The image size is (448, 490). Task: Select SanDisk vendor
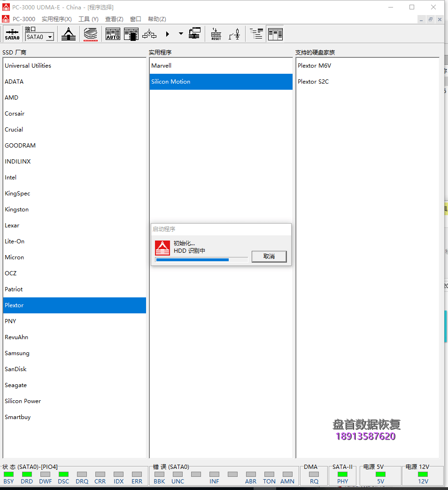coord(74,369)
